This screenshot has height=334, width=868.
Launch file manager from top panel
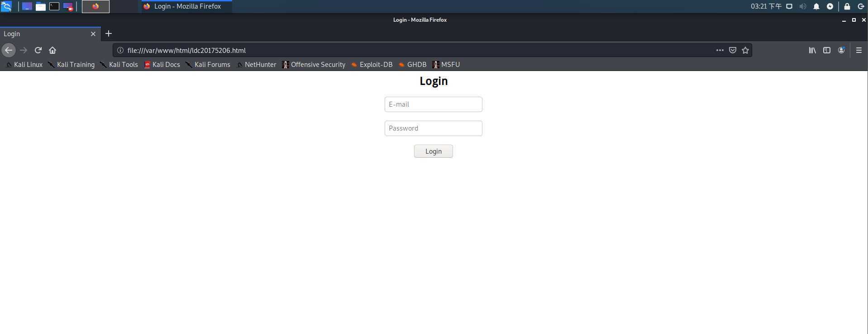point(41,6)
